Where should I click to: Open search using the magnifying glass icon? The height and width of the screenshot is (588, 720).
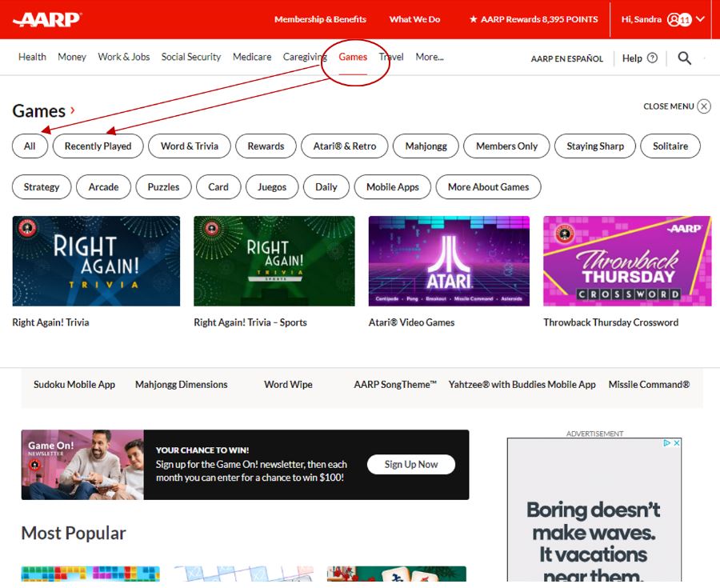click(x=684, y=58)
